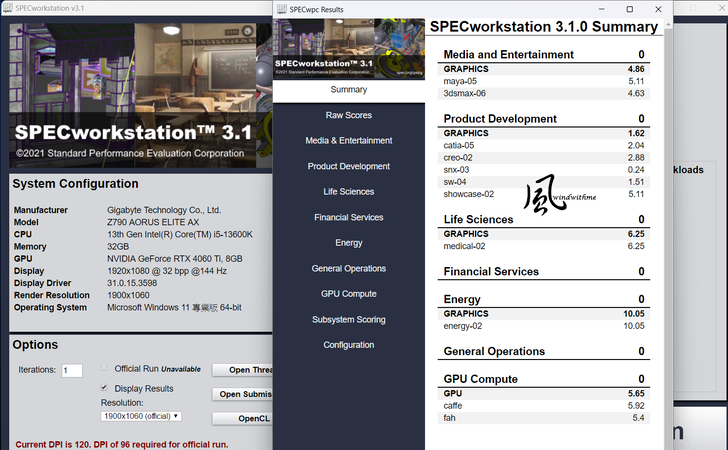Image resolution: width=728 pixels, height=450 pixels.
Task: Show Product Development results
Action: (x=348, y=166)
